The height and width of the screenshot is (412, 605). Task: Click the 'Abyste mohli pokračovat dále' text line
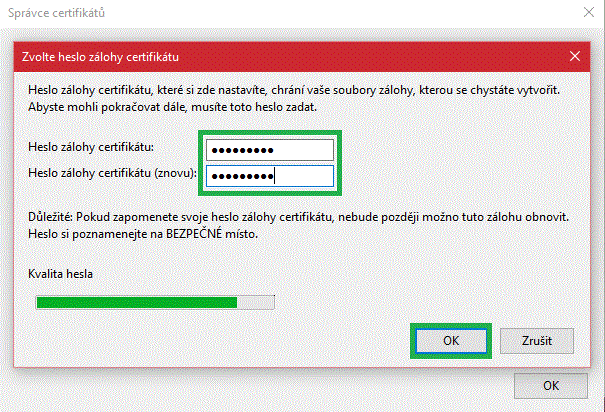[x=170, y=106]
